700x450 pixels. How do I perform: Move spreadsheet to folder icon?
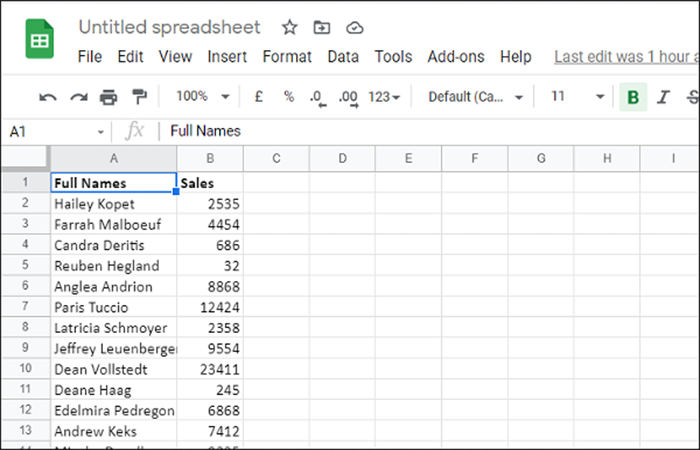(x=321, y=28)
